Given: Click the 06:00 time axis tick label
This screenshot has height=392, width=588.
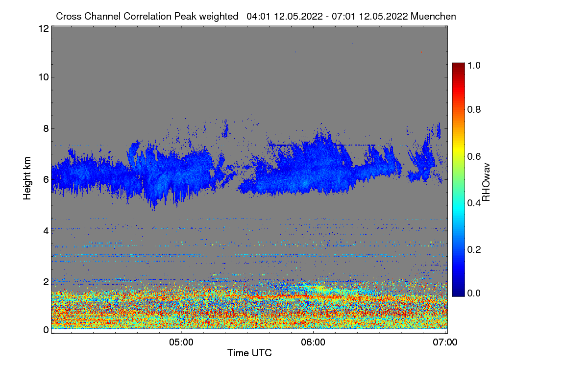Looking at the screenshot, I should (313, 342).
